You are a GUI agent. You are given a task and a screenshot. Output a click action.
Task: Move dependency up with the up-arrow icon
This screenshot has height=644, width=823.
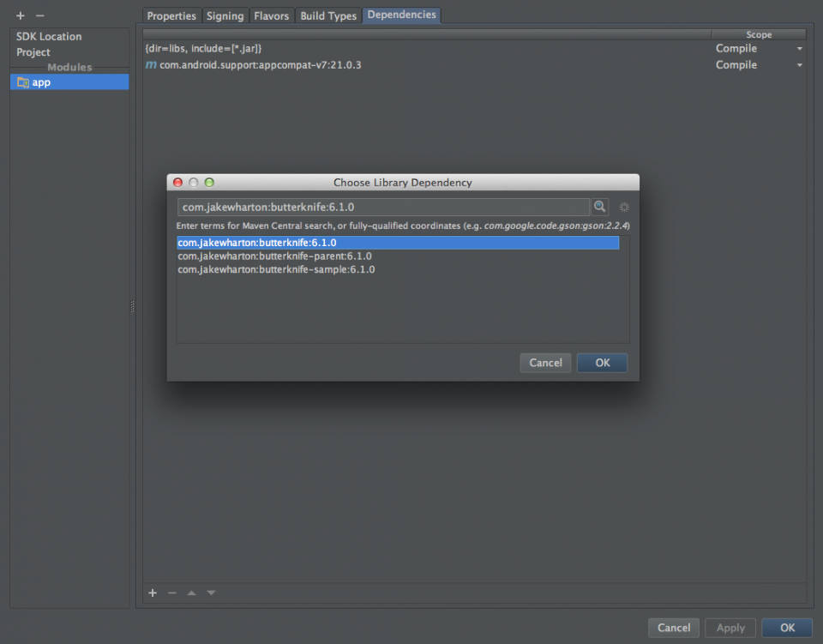190,593
